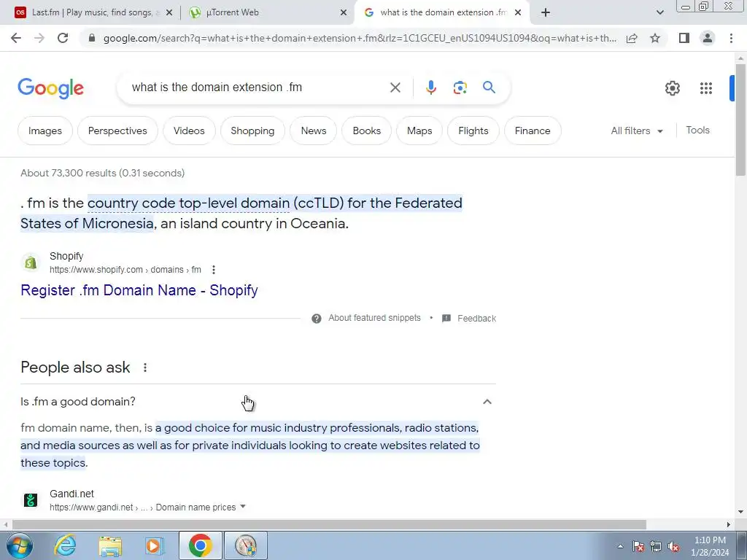747x560 pixels.
Task: Open About featured snippets link
Action: [x=374, y=318]
